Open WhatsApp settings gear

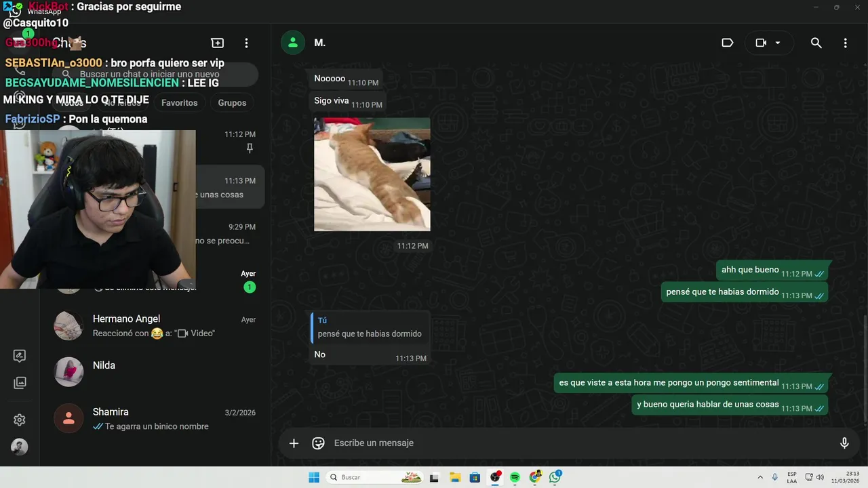pos(20,420)
